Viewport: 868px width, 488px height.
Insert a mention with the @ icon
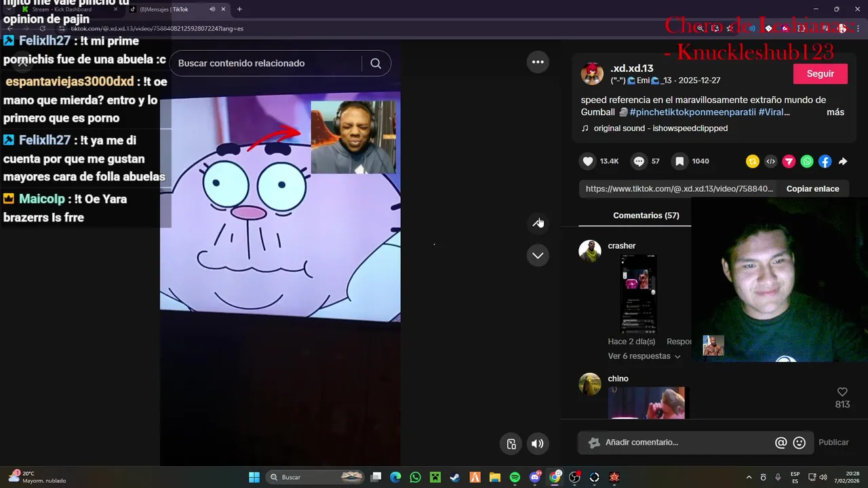point(781,443)
